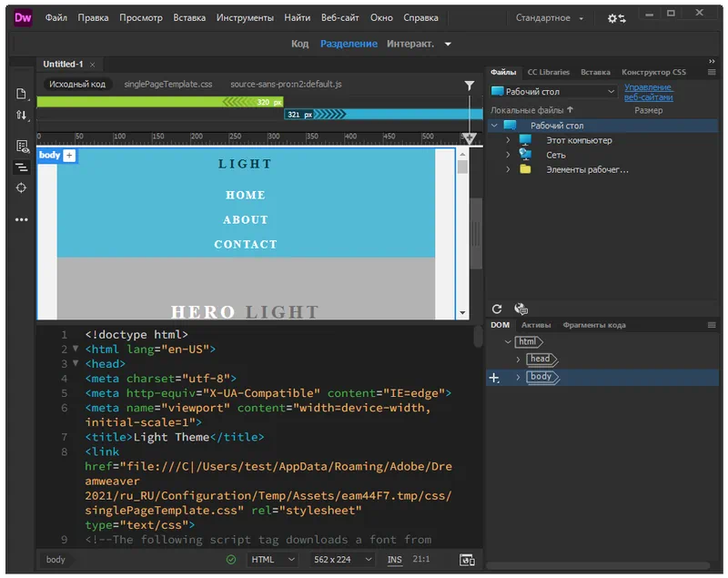Viewport: 728px width, 578px height.
Task: Select the Исходный код source button
Action: [x=77, y=84]
